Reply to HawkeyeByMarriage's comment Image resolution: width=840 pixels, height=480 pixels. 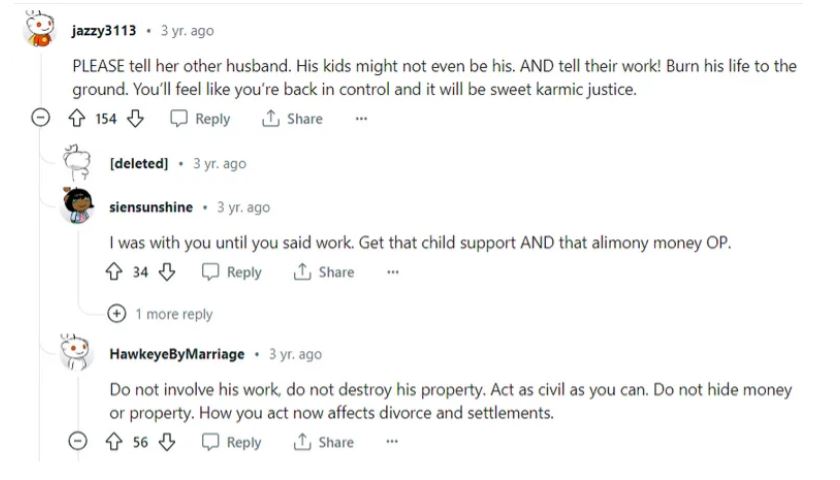[x=232, y=442]
